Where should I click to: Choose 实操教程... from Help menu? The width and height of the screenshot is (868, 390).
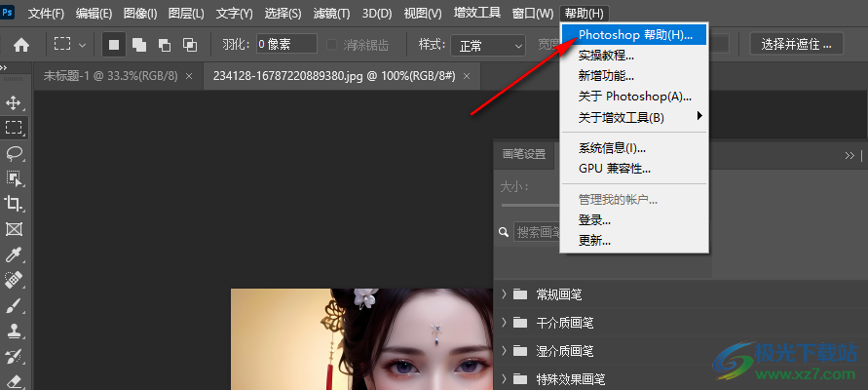tap(634, 56)
